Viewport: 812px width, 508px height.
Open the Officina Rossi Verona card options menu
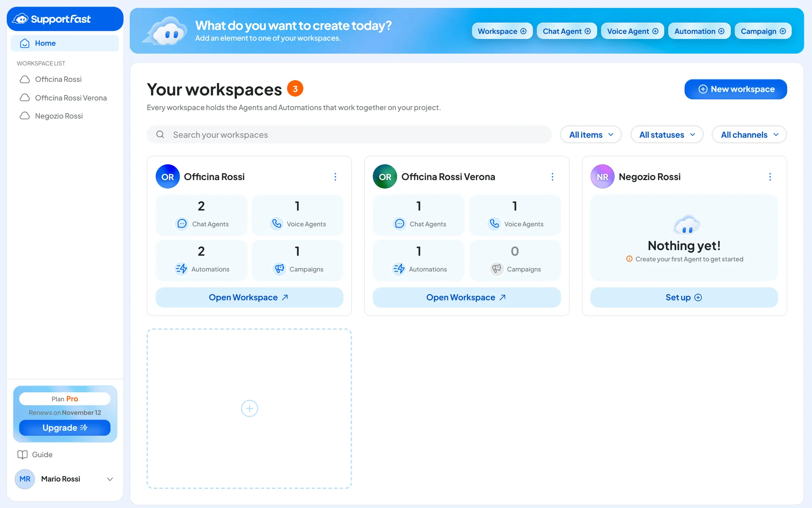coord(552,177)
